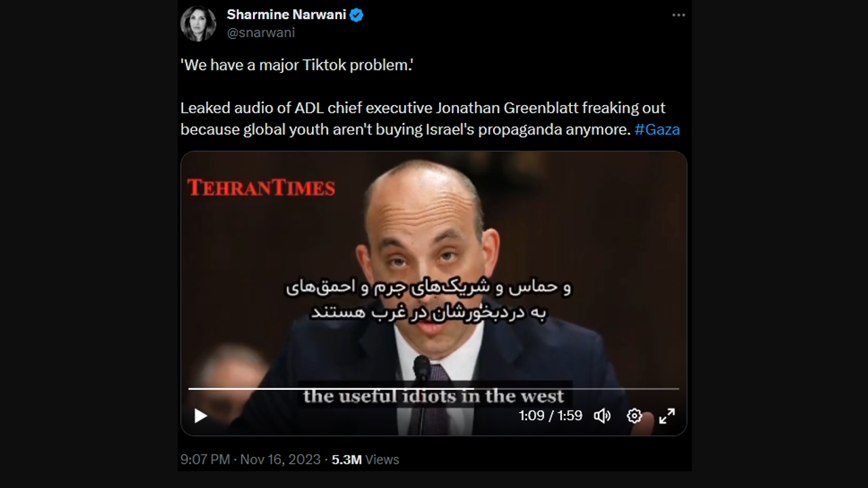The height and width of the screenshot is (488, 868).
Task: Seek using the video progress bar
Action: [433, 389]
